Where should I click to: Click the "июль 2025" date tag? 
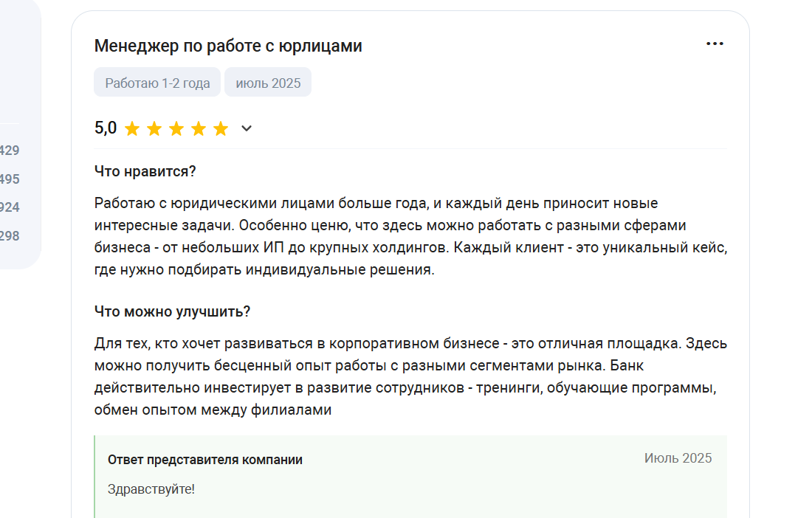pos(268,83)
